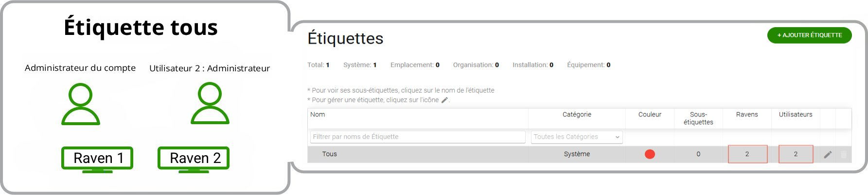Open the Toutes les Catégories dropdown
The width and height of the screenshot is (868, 195).
(577, 137)
